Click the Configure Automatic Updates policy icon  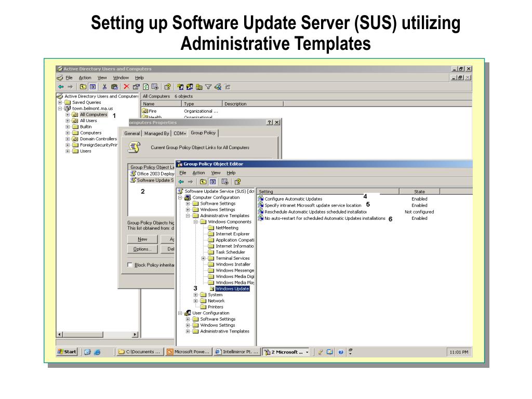(x=261, y=199)
